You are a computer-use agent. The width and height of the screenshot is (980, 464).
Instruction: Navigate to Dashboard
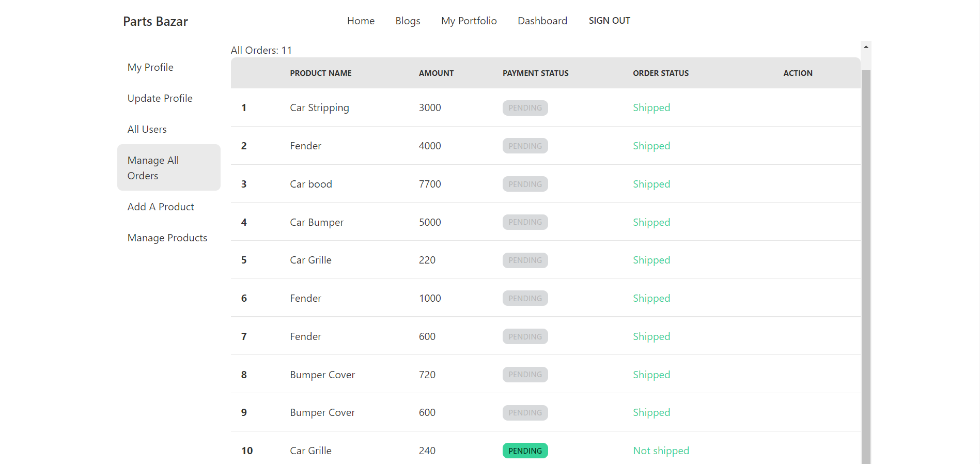click(542, 21)
